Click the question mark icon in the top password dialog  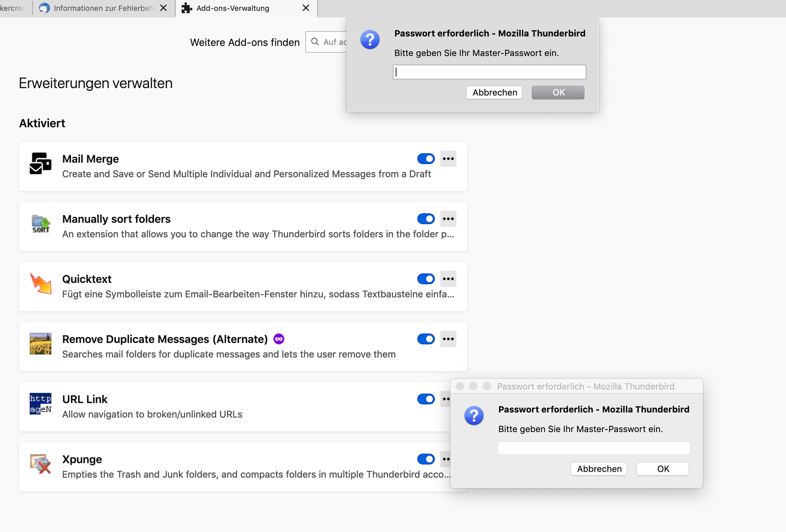[x=370, y=40]
